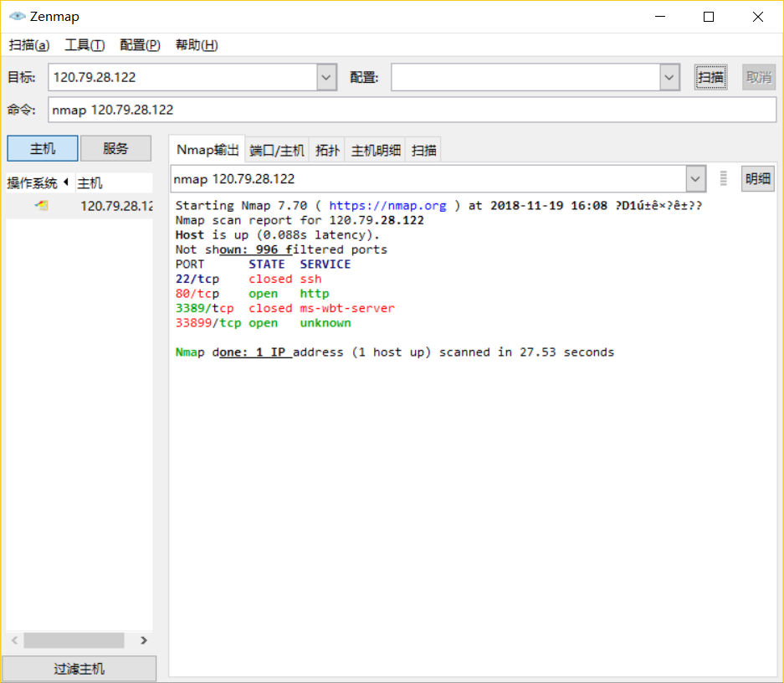
Task: Expand the nmap output command history dropdown
Action: coord(695,178)
